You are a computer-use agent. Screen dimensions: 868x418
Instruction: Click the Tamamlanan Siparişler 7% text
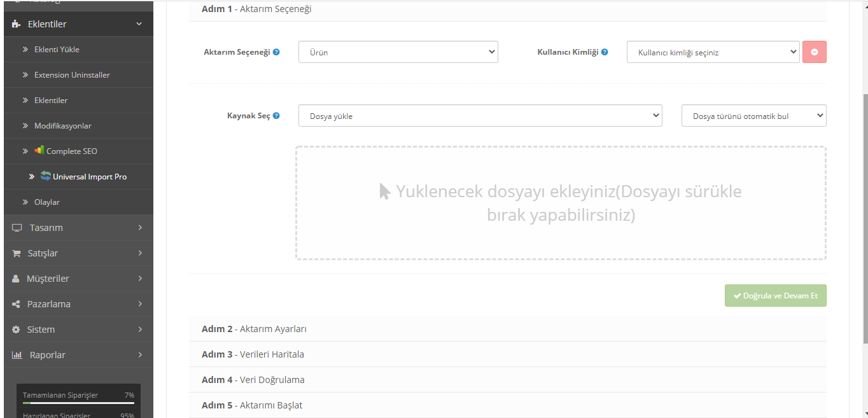129,395
